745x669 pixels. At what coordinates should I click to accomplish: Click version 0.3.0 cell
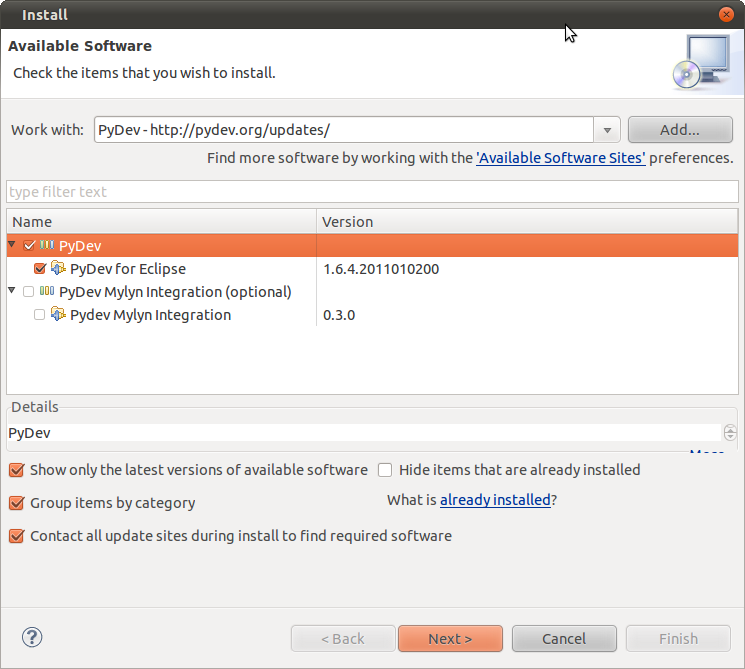click(339, 315)
